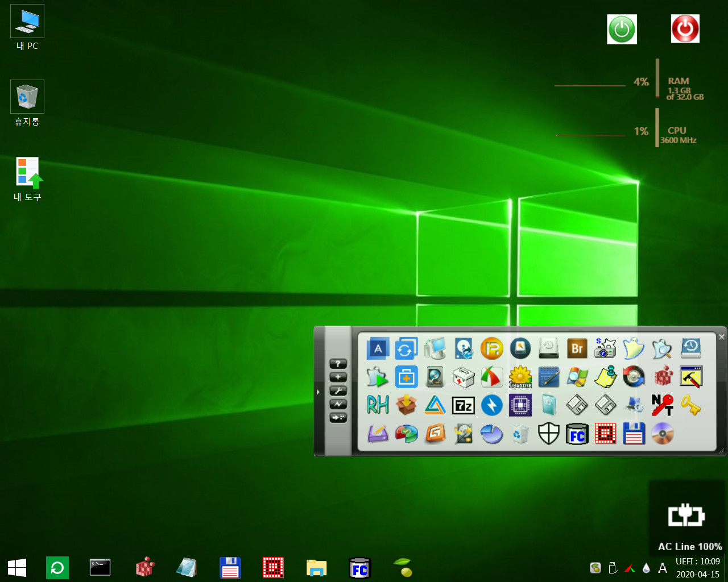The width and height of the screenshot is (728, 582).
Task: Close the launcher panel with X
Action: (x=722, y=337)
